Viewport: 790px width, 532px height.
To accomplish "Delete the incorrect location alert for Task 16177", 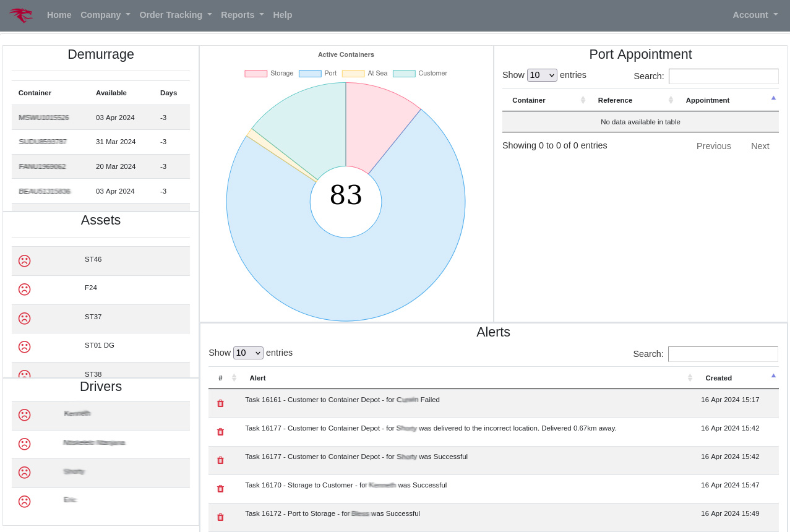I will click(x=220, y=432).
